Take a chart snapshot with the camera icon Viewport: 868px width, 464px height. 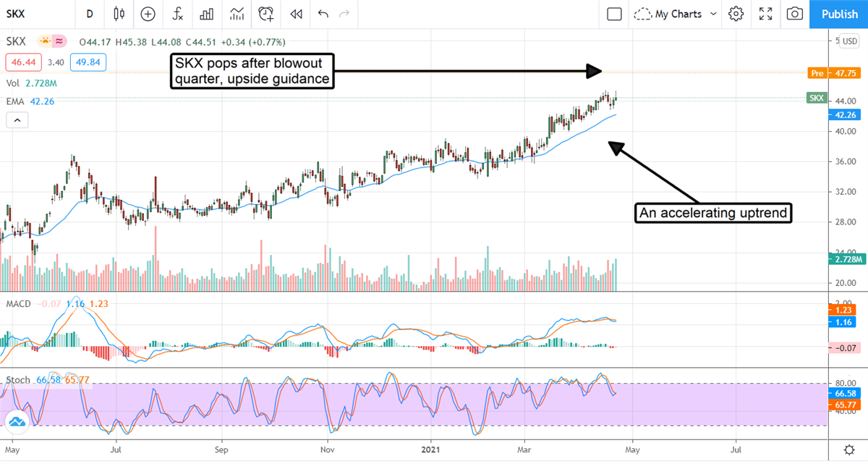[795, 14]
